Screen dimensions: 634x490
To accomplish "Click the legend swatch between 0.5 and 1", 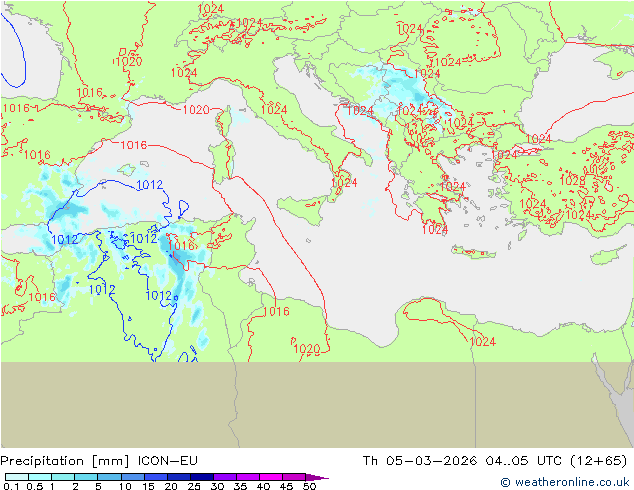I will tap(40, 477).
